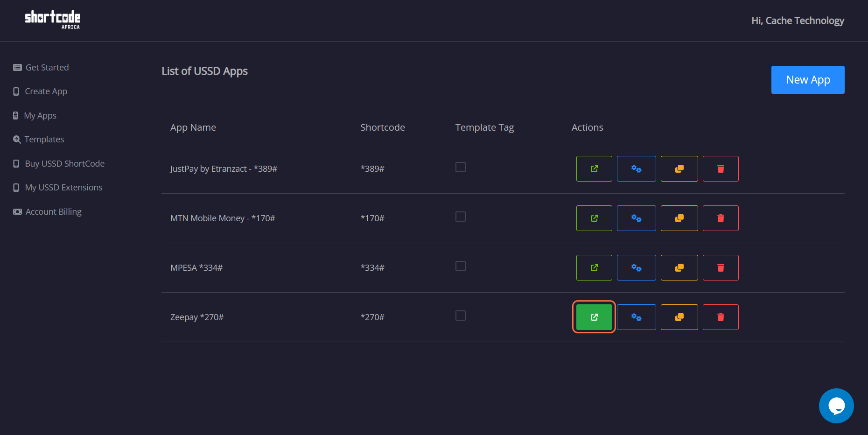The width and height of the screenshot is (868, 435).
Task: Open Templates in sidebar
Action: click(x=39, y=140)
